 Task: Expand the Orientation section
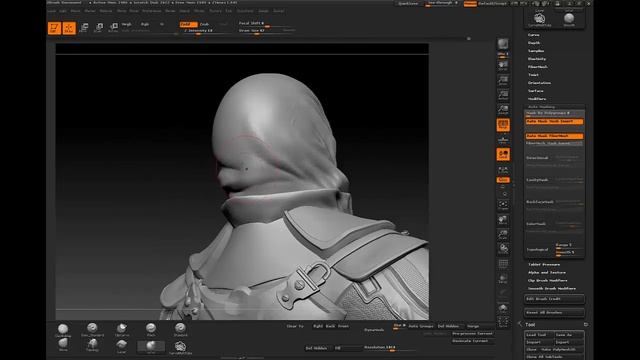539,83
